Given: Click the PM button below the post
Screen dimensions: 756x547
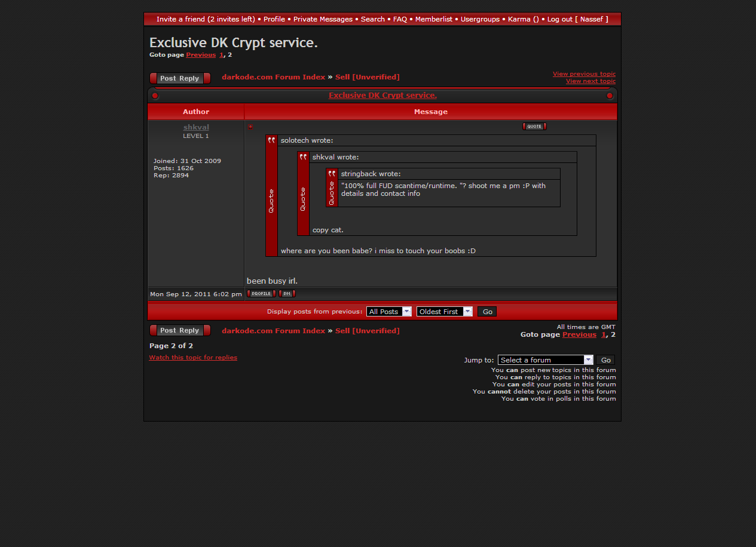Looking at the screenshot, I should tap(287, 294).
